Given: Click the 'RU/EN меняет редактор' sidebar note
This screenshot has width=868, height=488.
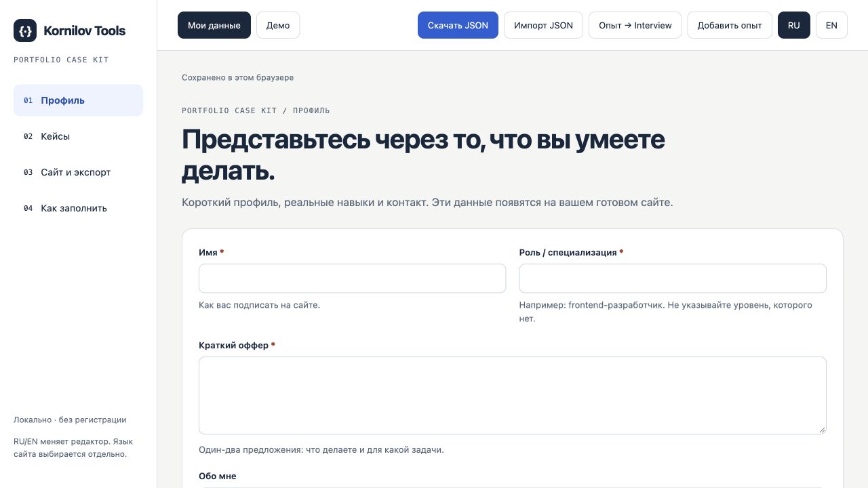Looking at the screenshot, I should tap(73, 448).
